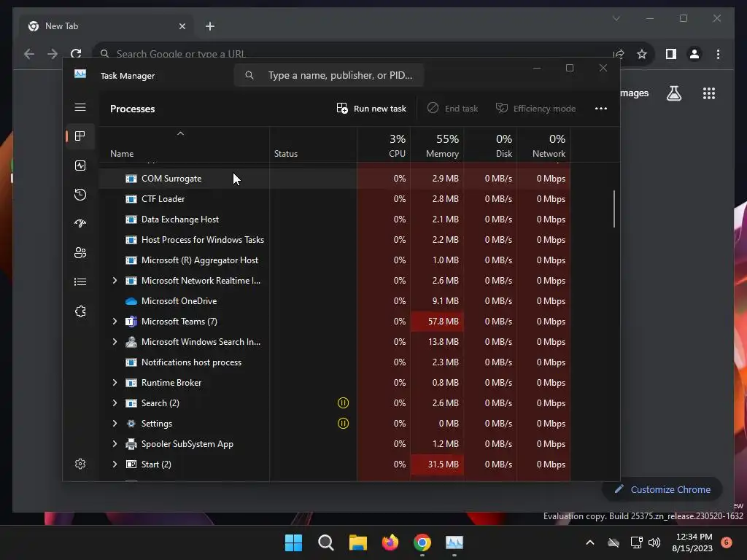Click the suspended icon on Search row
The height and width of the screenshot is (560, 747).
click(x=343, y=402)
